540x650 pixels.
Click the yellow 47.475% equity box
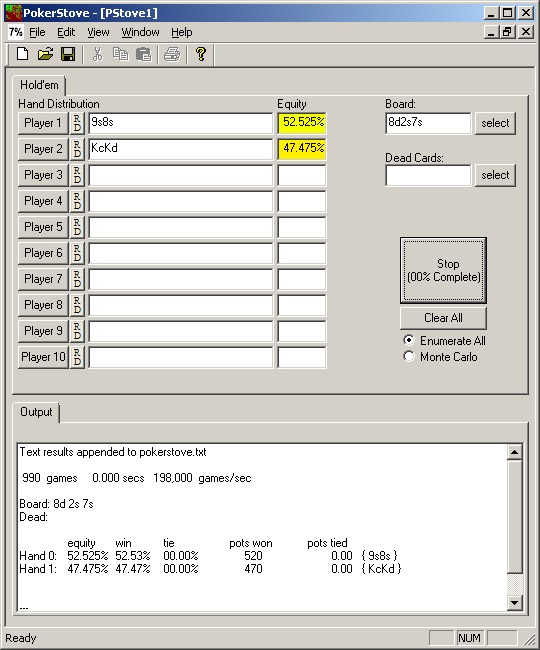(x=302, y=149)
